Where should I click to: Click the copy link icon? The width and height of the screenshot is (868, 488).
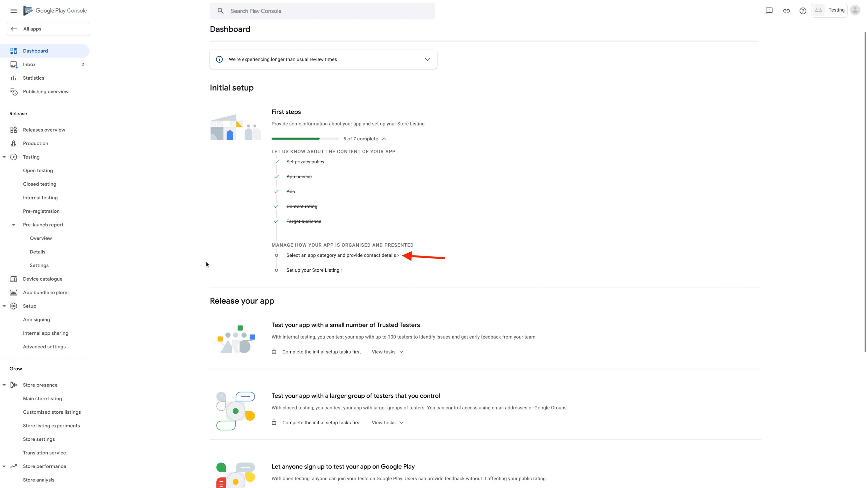click(786, 11)
